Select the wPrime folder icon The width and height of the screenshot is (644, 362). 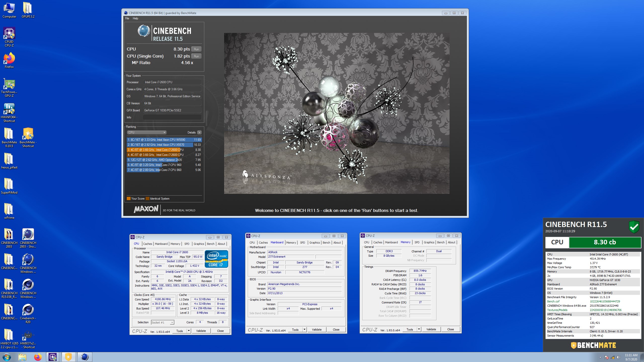click(9, 211)
